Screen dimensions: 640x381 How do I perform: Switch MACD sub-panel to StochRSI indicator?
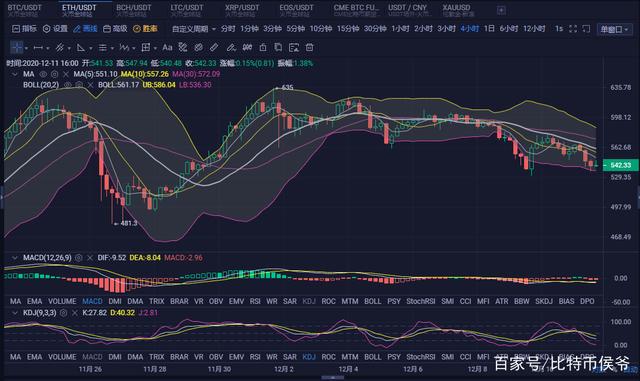pos(421,301)
